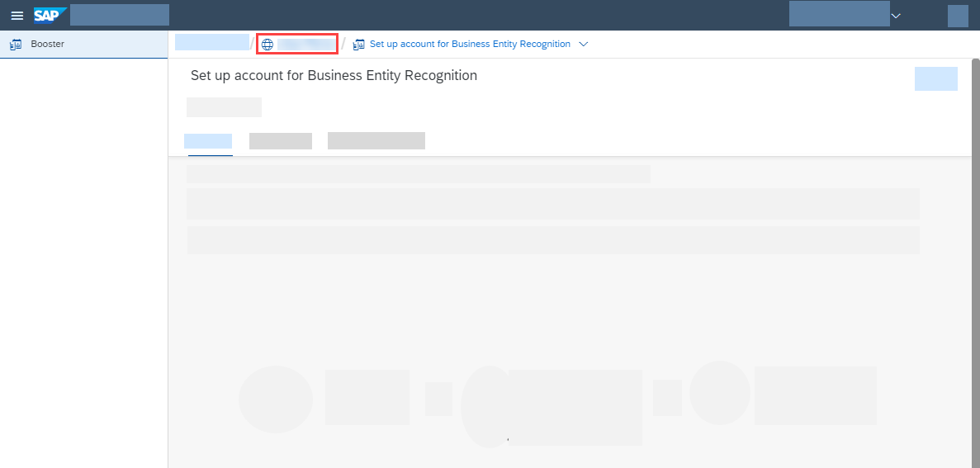Click the vertical scrollbar on the right
This screenshot has width=980, height=468.
pyautogui.click(x=976, y=262)
